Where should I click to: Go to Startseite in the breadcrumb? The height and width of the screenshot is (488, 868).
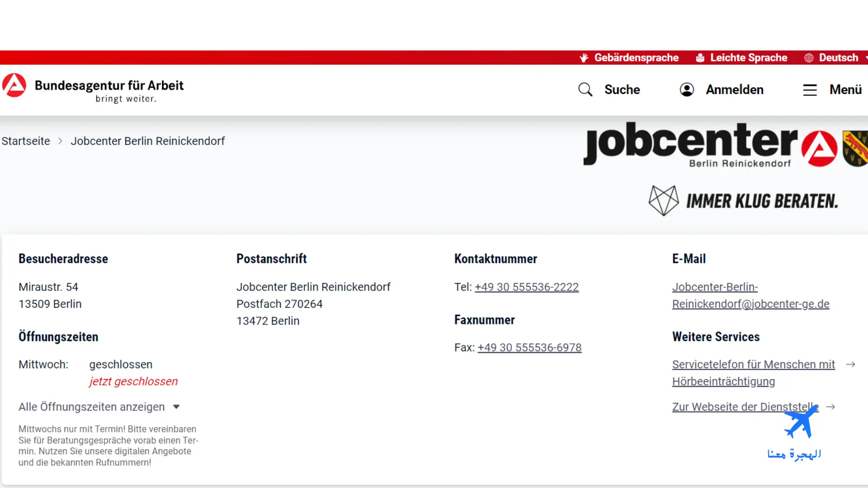26,141
